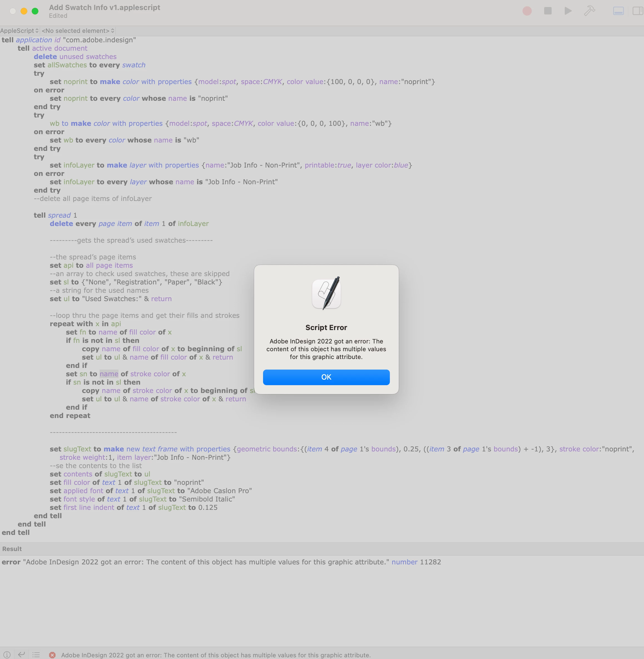Compile script with the hammer icon
This screenshot has width=644, height=659.
tap(589, 11)
